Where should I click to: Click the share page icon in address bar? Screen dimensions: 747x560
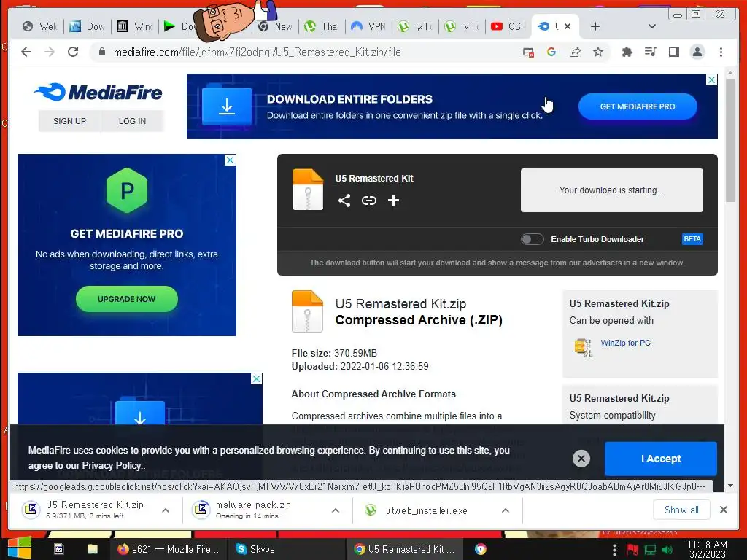[x=575, y=52]
